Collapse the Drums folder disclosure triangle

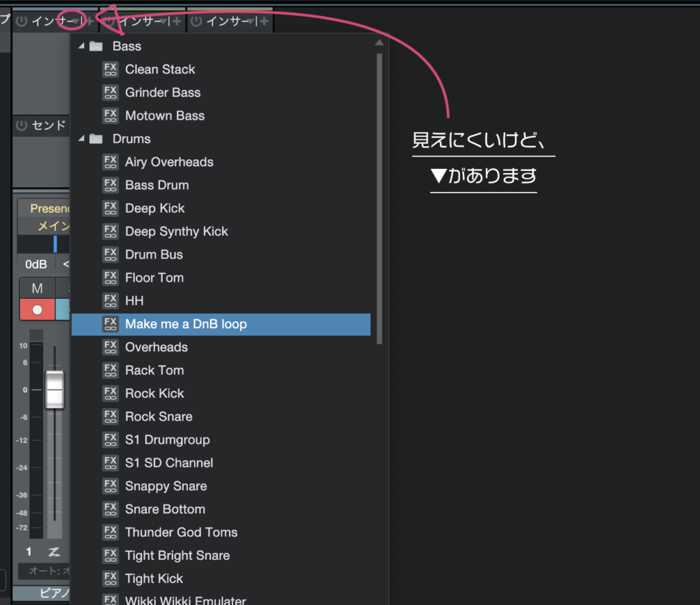click(x=82, y=139)
